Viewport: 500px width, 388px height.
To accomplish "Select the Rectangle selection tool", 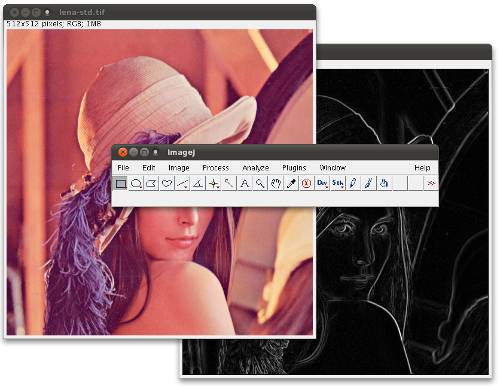I will pos(121,183).
